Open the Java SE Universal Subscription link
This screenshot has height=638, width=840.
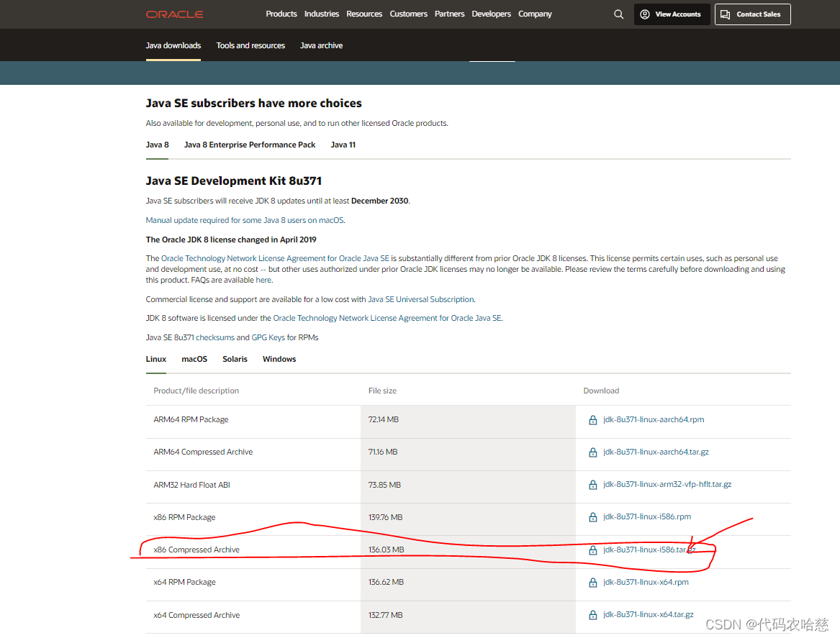(420, 299)
